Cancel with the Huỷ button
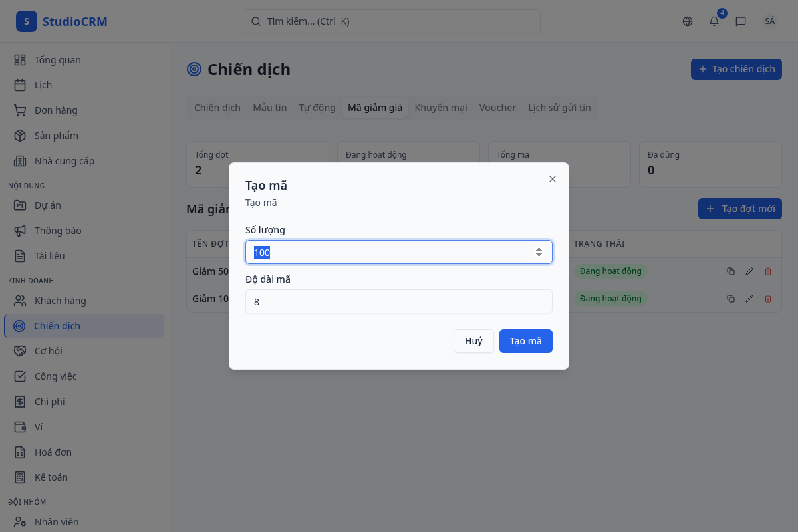This screenshot has height=532, width=798. click(473, 341)
